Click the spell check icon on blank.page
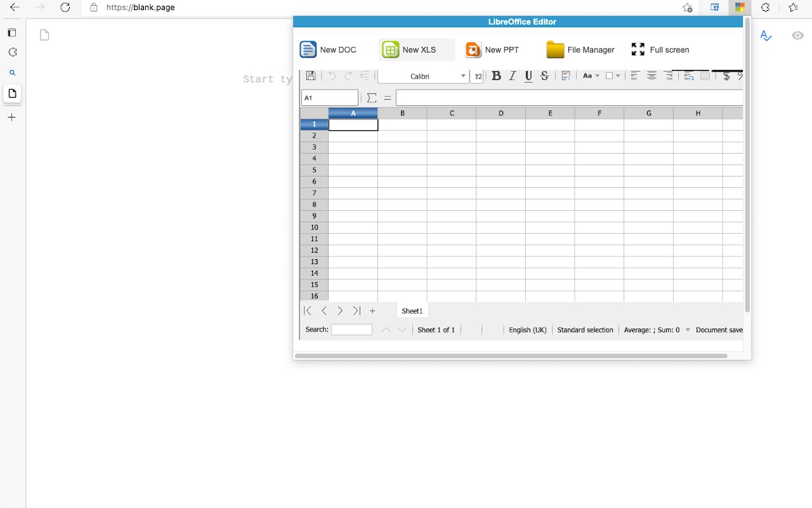812x508 pixels. 766,36
